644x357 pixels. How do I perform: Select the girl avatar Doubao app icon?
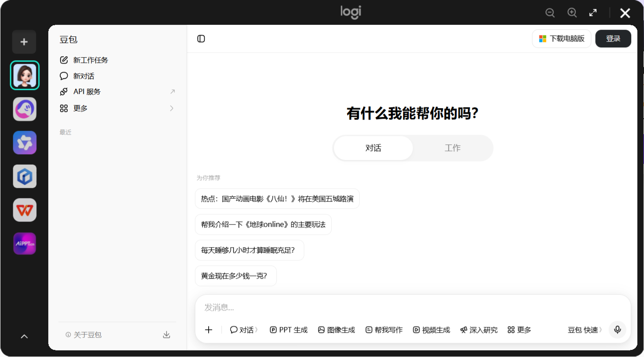click(x=25, y=75)
